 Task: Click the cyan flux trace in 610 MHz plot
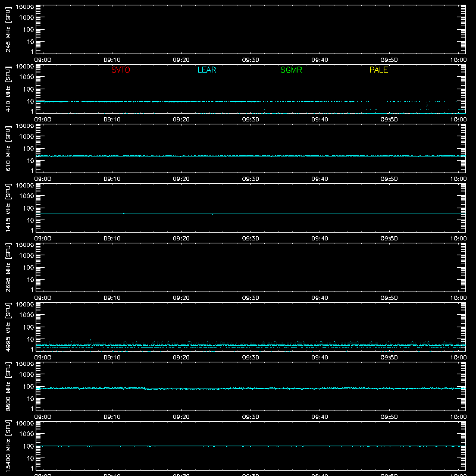pos(250,156)
